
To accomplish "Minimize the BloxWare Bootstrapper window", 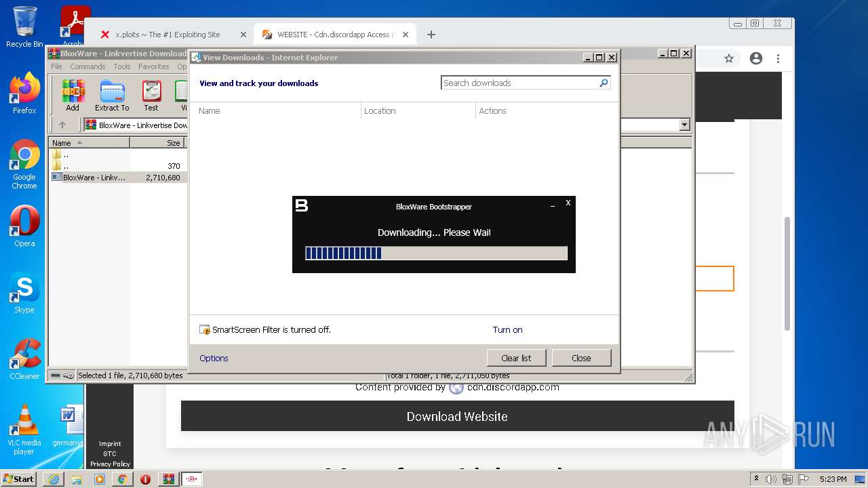I will tap(553, 206).
